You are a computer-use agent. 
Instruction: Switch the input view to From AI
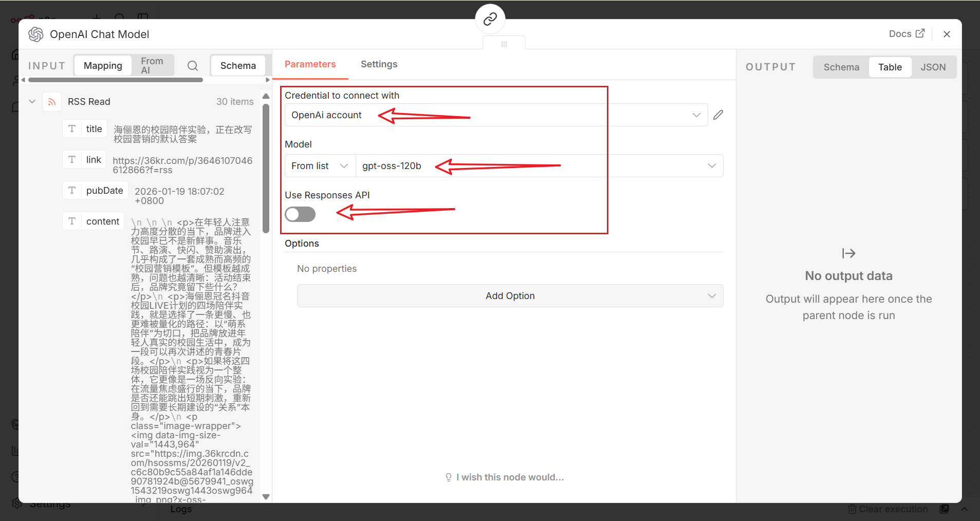(152, 66)
